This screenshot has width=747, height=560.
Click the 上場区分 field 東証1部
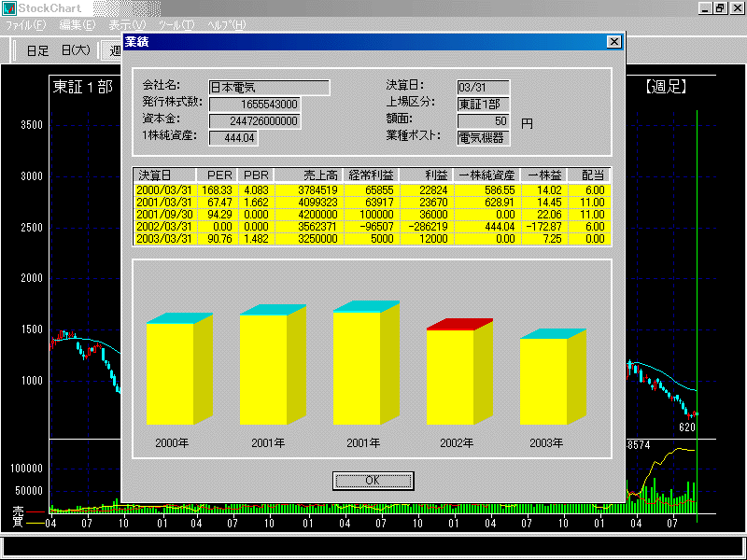pyautogui.click(x=484, y=105)
